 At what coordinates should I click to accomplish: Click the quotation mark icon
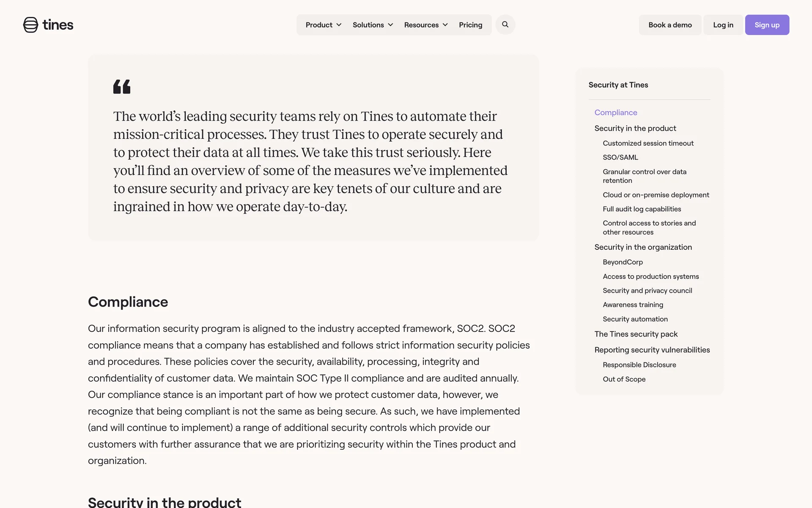click(122, 87)
